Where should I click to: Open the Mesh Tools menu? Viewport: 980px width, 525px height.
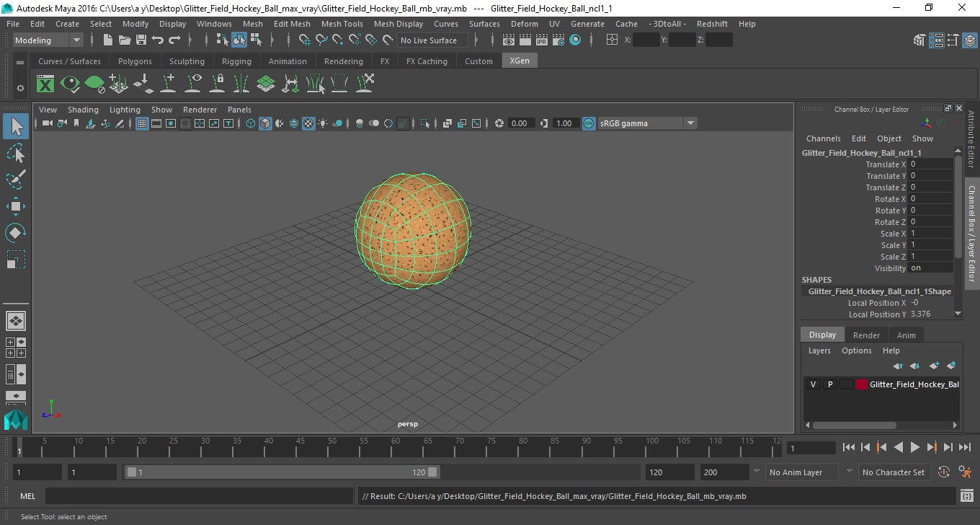pos(342,24)
